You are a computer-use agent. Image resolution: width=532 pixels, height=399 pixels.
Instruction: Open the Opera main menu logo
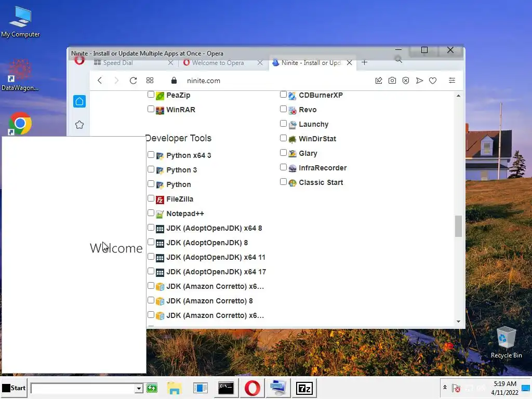pos(79,60)
